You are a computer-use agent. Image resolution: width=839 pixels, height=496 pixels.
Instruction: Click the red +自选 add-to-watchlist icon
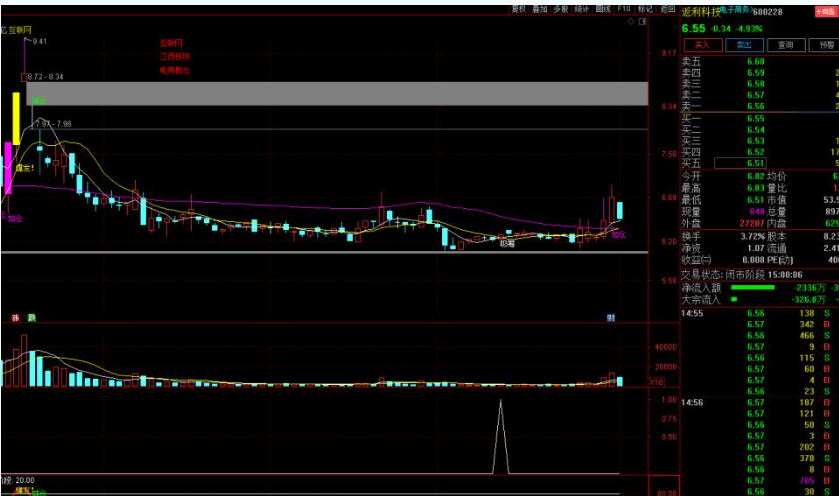(x=829, y=13)
